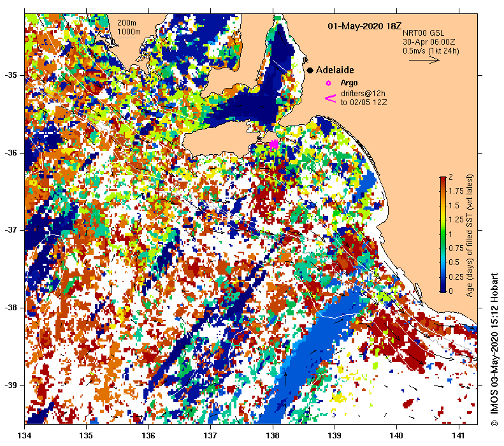Pick the dark blue bottom of colorbar
The height and width of the screenshot is (446, 504).
pos(443,288)
